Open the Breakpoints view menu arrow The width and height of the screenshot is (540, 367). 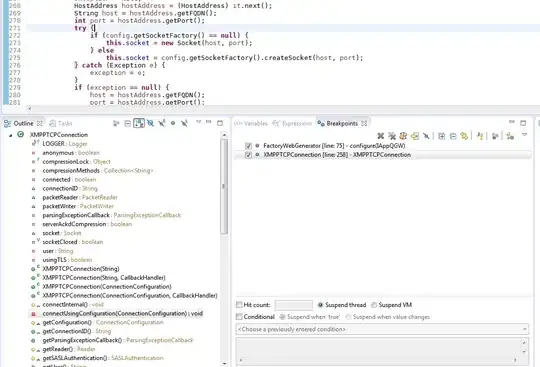pos(525,135)
